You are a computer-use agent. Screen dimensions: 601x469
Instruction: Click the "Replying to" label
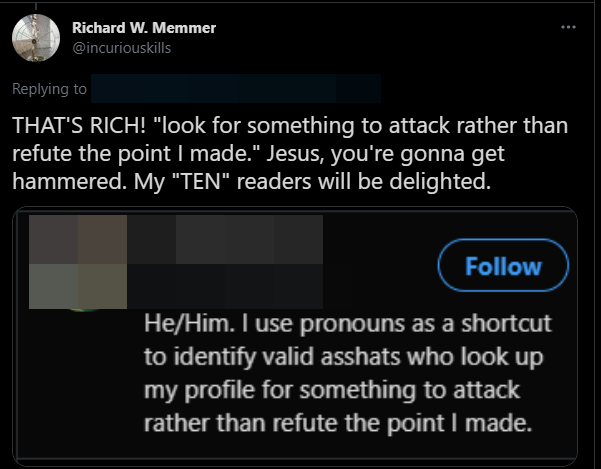(49, 89)
